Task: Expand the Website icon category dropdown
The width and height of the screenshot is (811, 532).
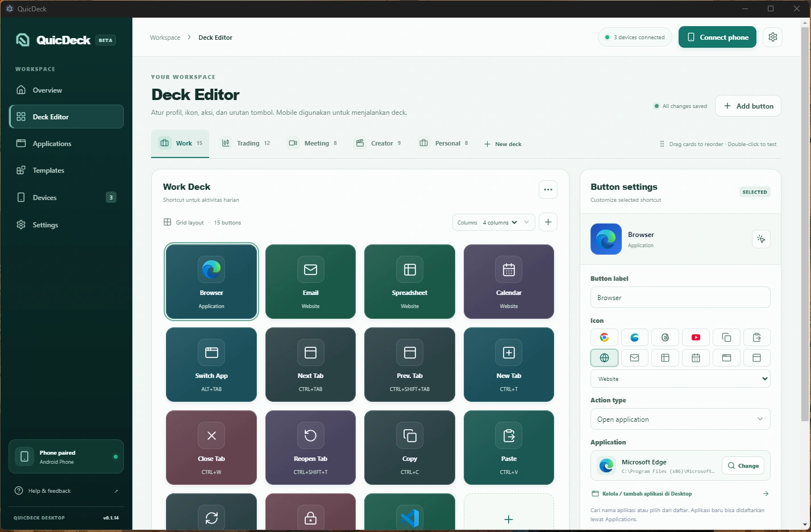Action: coord(680,379)
